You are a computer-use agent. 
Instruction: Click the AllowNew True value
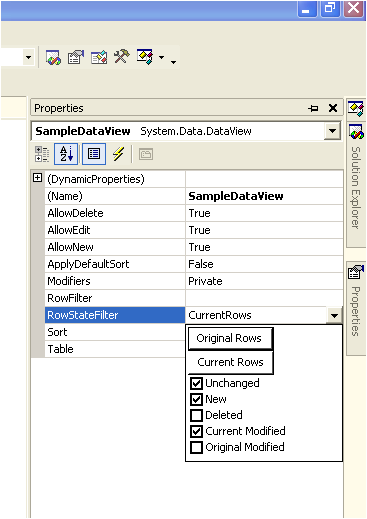(264, 247)
